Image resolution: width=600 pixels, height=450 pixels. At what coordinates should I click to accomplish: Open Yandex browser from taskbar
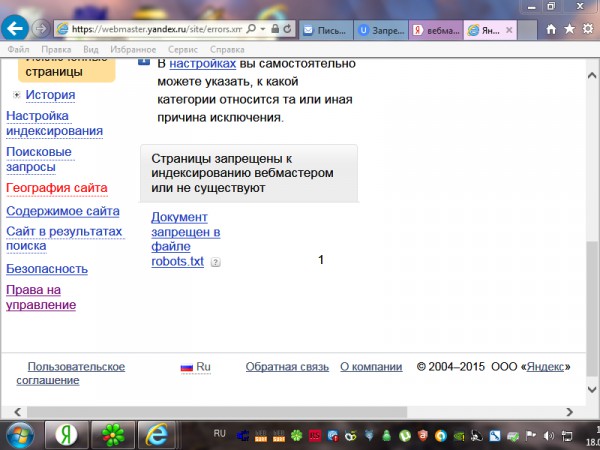(x=67, y=435)
